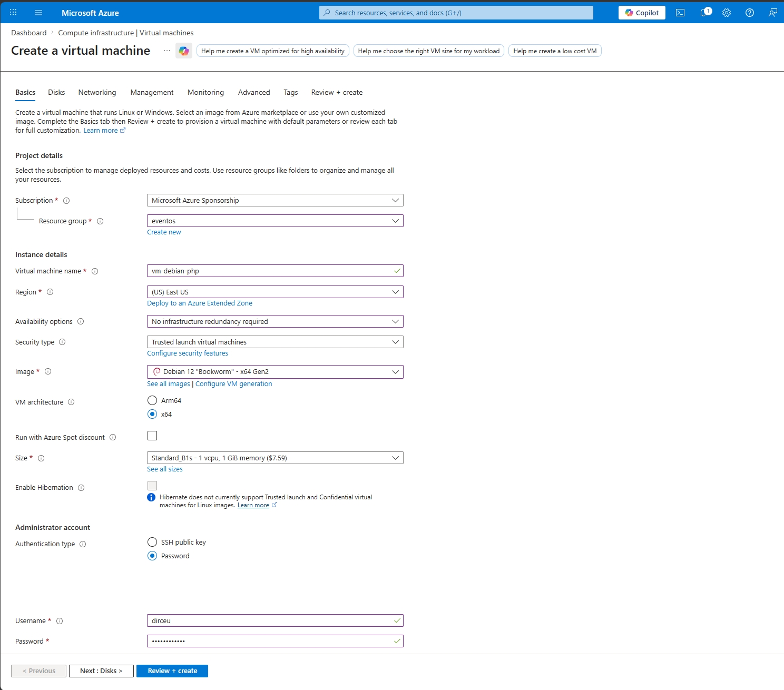The width and height of the screenshot is (784, 690).
Task: Open the notifications bell
Action: pyautogui.click(x=704, y=13)
